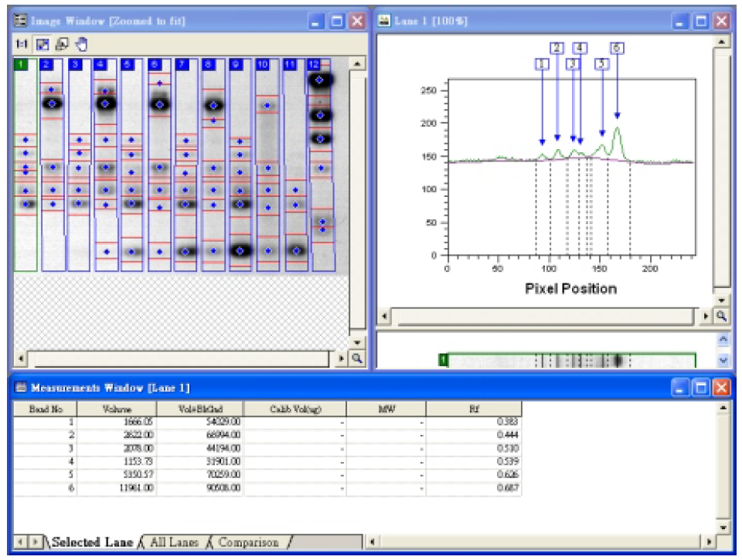Switch to the All Lanes tab

click(x=174, y=542)
